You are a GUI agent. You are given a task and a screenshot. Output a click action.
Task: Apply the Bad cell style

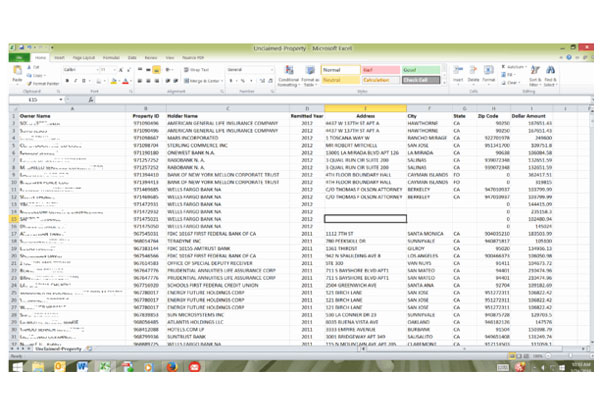pyautogui.click(x=381, y=70)
